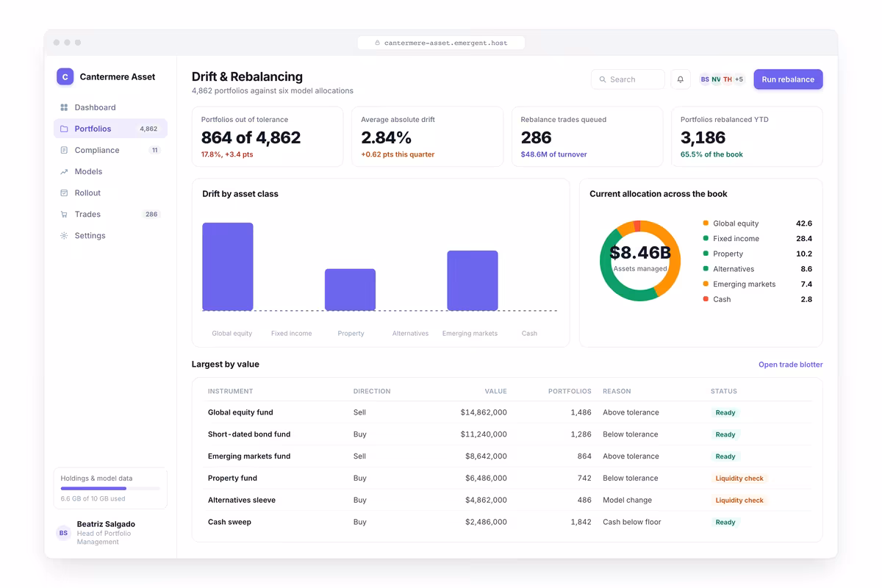Navigate to Rollout
882x588 pixels.
click(110, 193)
